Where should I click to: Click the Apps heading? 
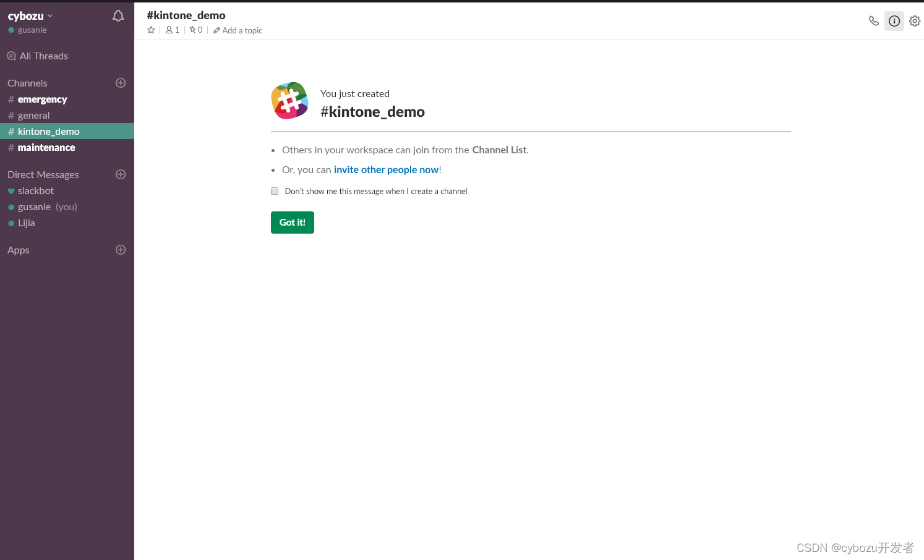tap(19, 250)
